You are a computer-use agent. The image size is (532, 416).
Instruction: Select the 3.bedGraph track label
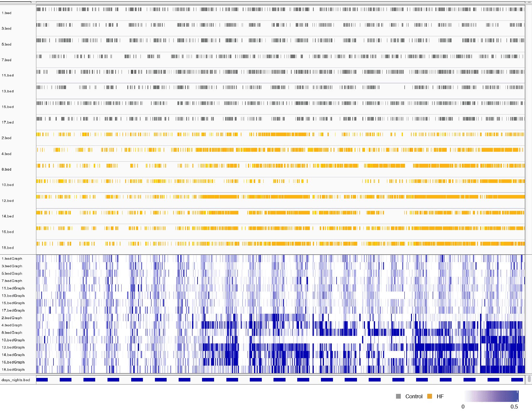(12, 266)
